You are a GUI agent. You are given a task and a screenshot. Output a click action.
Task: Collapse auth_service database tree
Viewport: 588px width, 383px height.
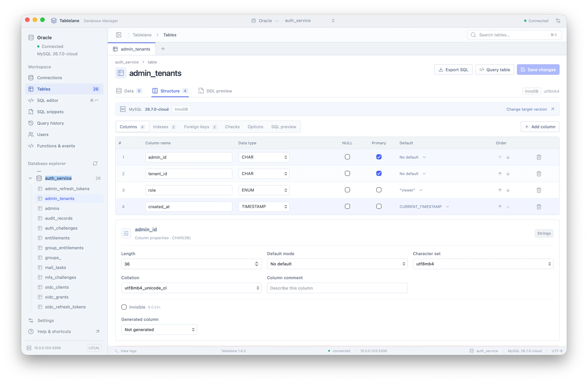(30, 178)
